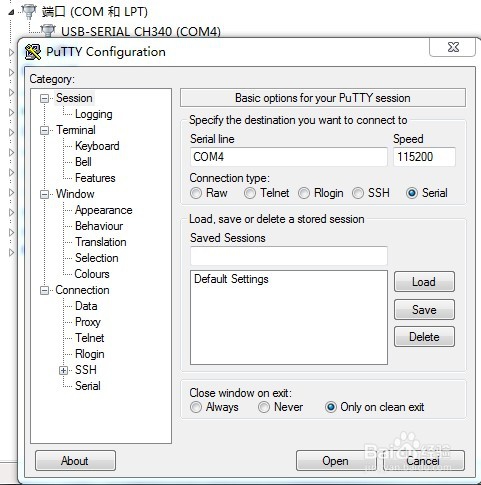
Task: Open the Features settings category
Action: [95, 178]
